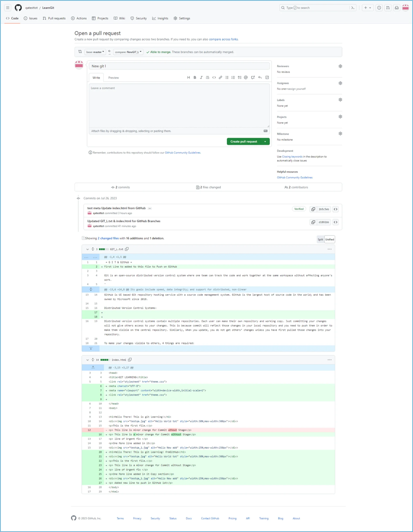Copy the file path of GIT_L.txt
The height and width of the screenshot is (532, 413).
pos(127,249)
